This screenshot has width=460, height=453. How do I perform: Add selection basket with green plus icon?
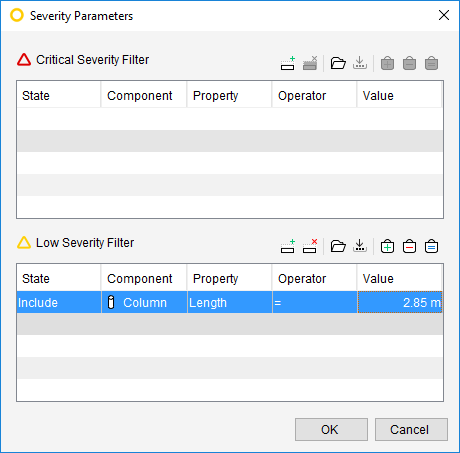[387, 246]
